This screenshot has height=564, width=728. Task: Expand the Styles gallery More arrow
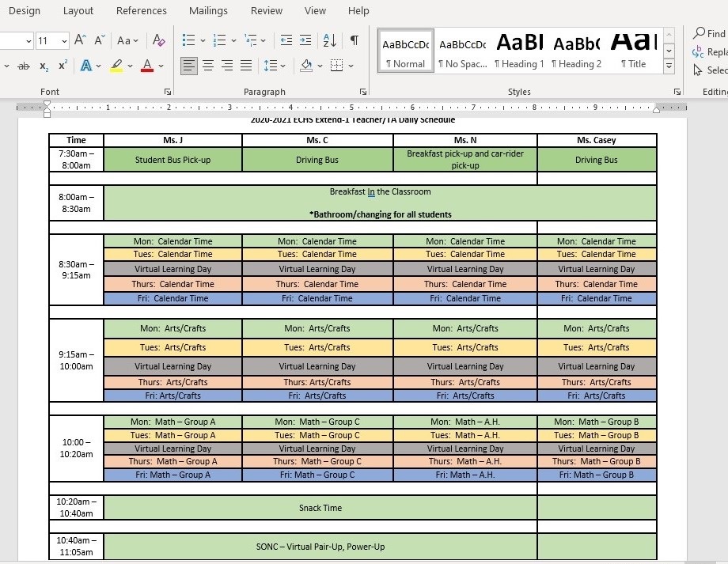[x=669, y=67]
